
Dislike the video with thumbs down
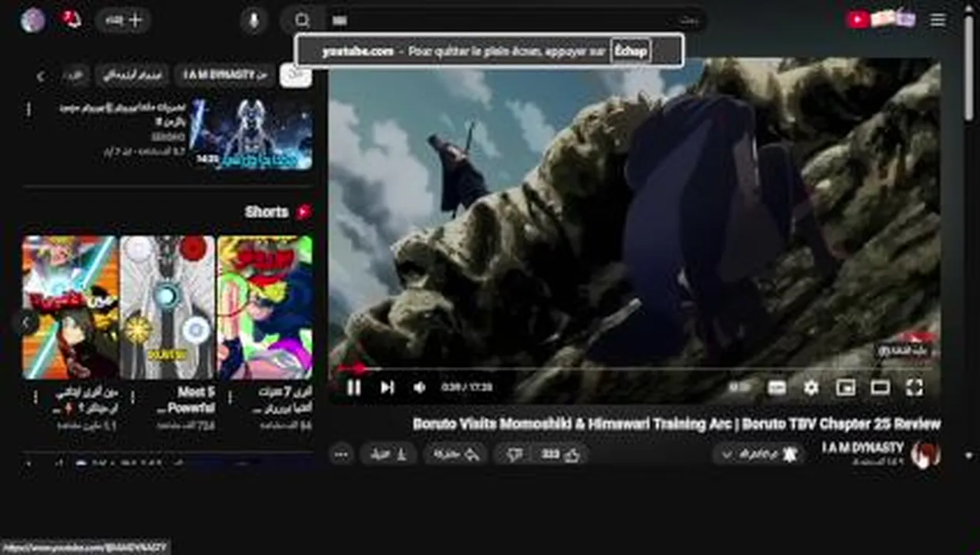[x=515, y=455]
